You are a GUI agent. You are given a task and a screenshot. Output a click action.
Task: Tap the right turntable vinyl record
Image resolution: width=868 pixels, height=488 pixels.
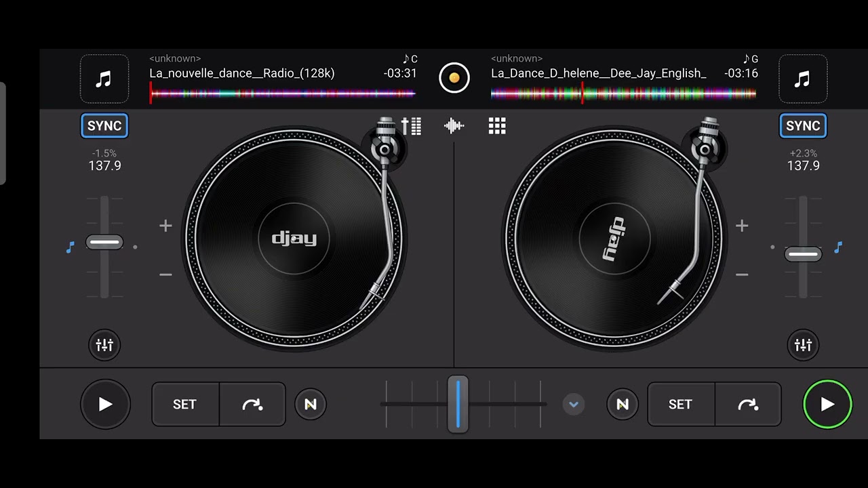[614, 239]
